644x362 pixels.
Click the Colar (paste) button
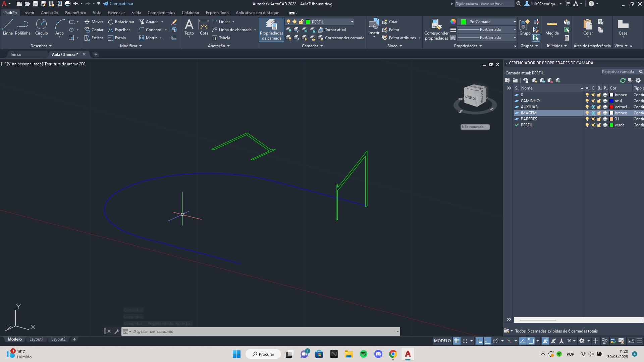(x=588, y=27)
